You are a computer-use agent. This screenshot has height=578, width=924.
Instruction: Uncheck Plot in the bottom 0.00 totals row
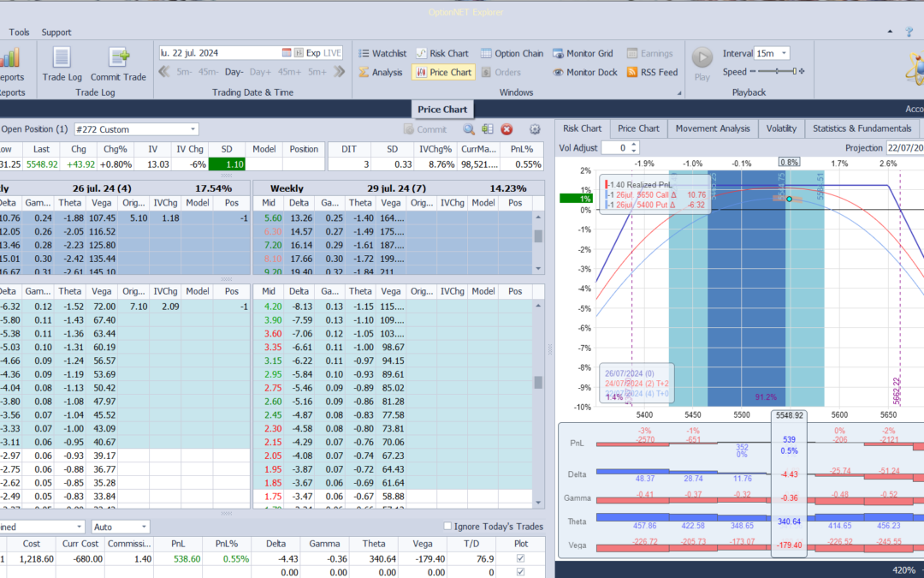pos(520,571)
